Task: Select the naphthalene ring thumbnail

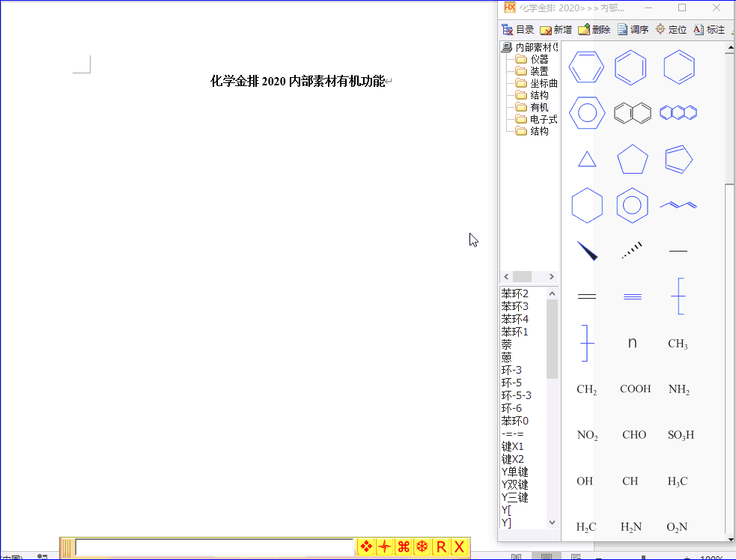Action: 632,113
